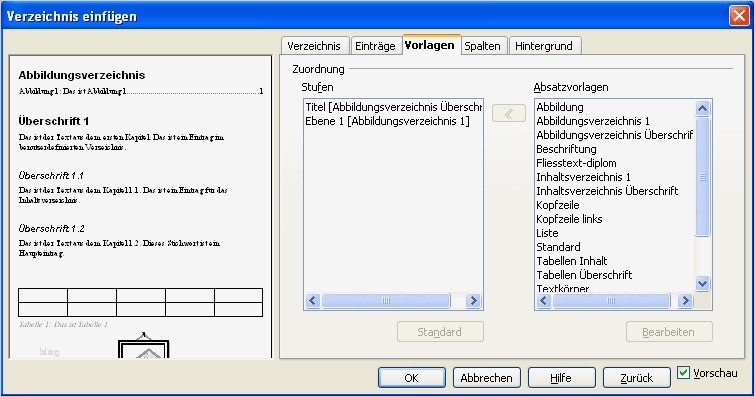Click the Absatzvorlagen vertical scrollbar thumb
Viewport: 755px width, 397px height.
click(x=703, y=177)
